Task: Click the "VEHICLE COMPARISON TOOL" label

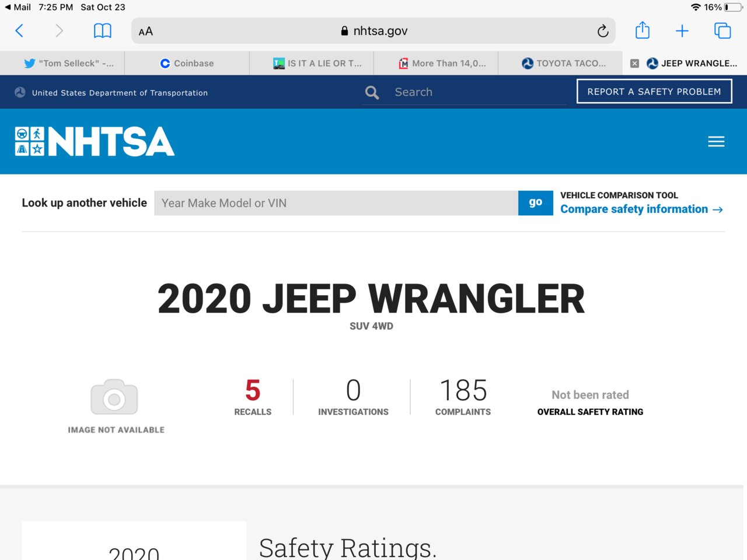Action: click(x=619, y=195)
